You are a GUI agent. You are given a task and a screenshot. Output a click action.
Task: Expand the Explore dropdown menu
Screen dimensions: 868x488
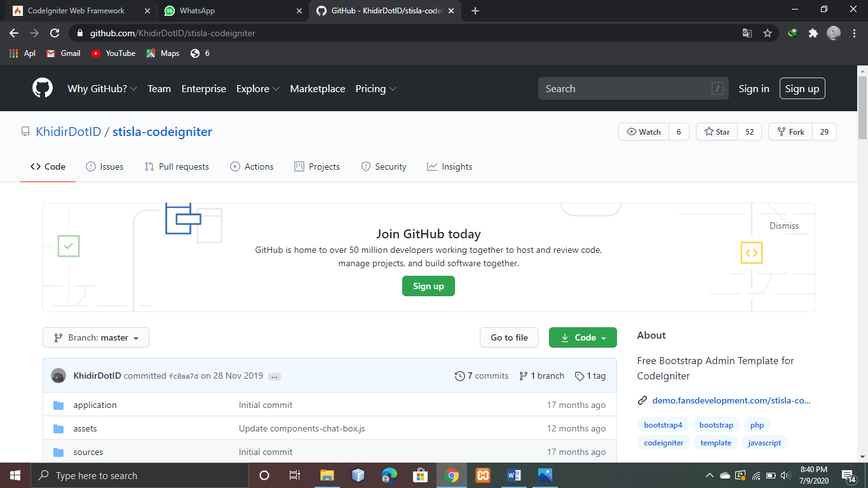click(x=257, y=89)
